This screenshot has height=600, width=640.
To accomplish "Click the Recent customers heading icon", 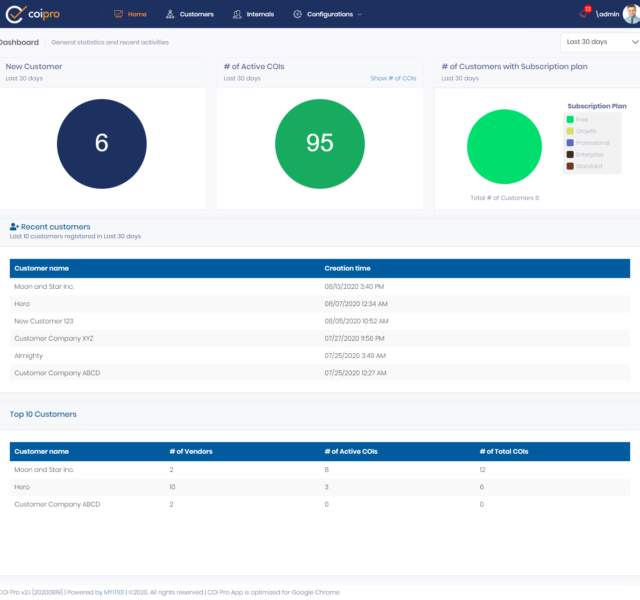I will [x=14, y=227].
